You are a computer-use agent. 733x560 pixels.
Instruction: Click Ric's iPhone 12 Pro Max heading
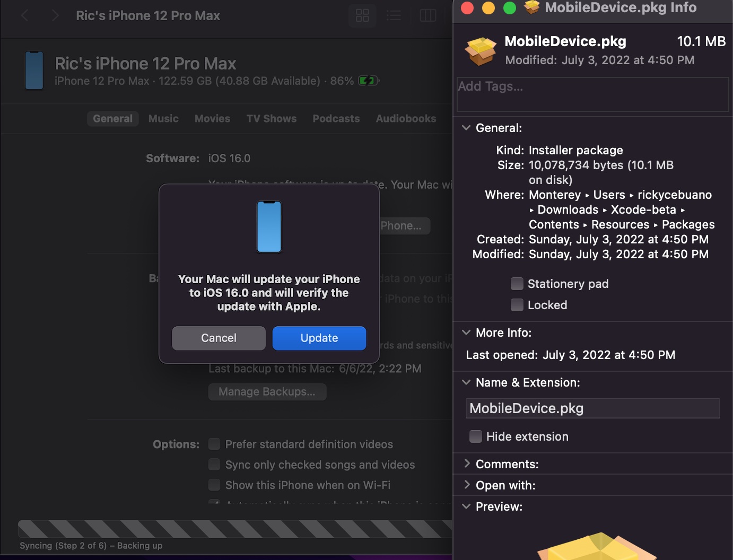click(x=145, y=64)
